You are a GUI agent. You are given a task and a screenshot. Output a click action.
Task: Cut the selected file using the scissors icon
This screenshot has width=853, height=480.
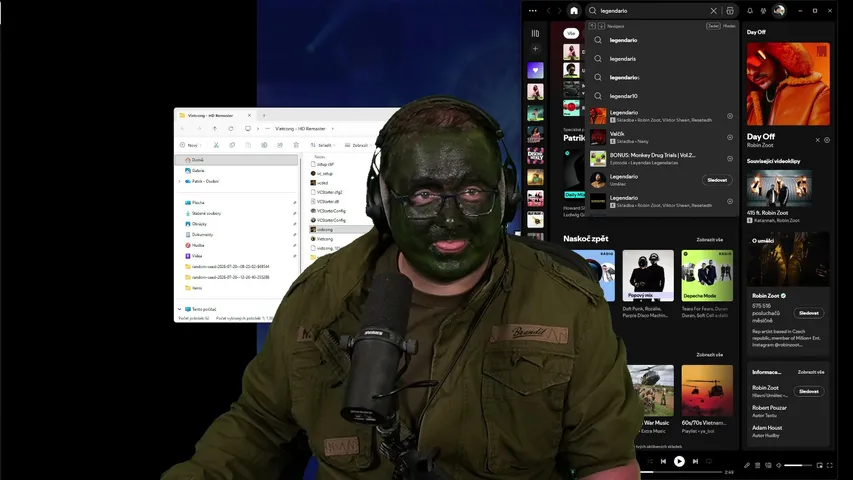click(216, 145)
